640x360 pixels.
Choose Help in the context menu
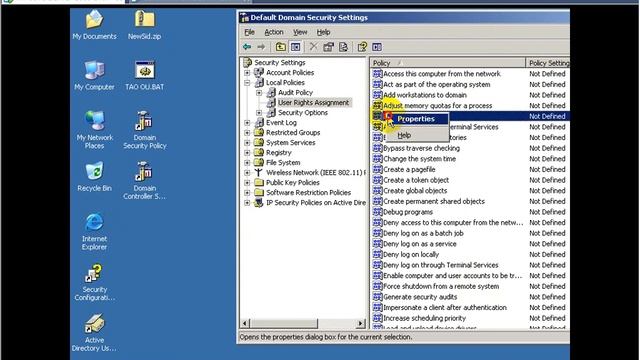point(416,135)
